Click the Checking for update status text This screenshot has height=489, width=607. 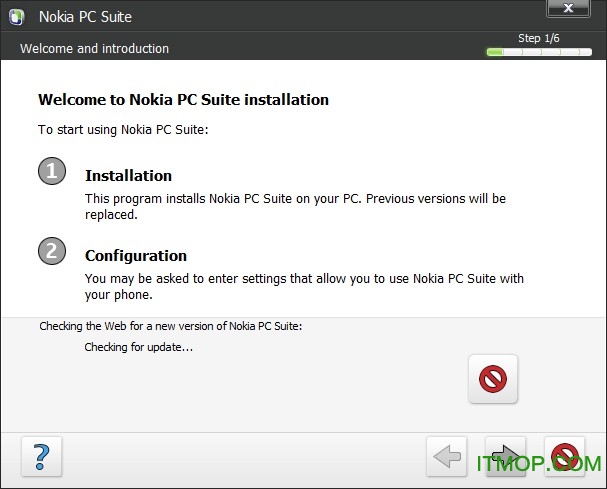(139, 347)
